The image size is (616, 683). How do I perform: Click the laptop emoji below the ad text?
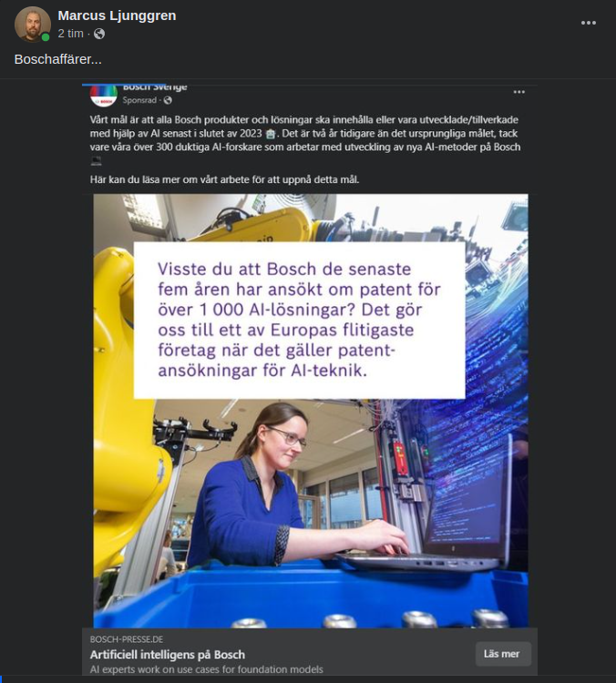(x=96, y=161)
